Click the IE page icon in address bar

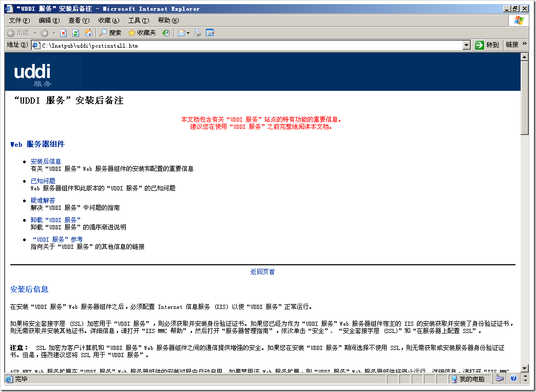pos(36,45)
